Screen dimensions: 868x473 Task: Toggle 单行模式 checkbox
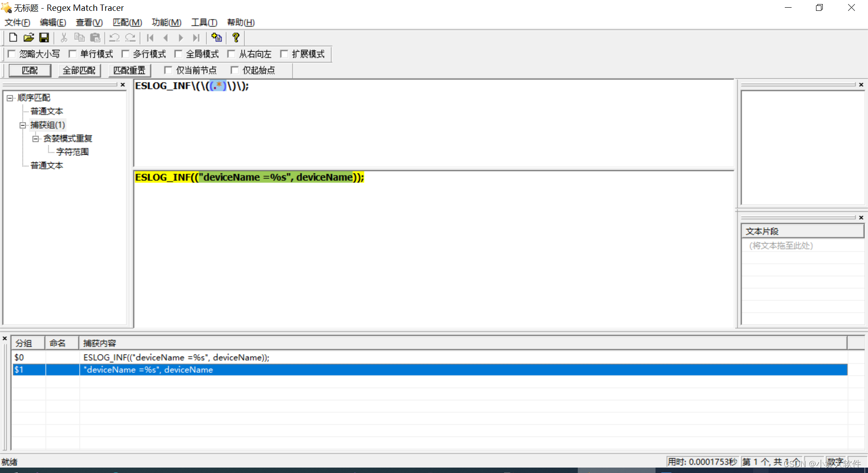point(72,54)
